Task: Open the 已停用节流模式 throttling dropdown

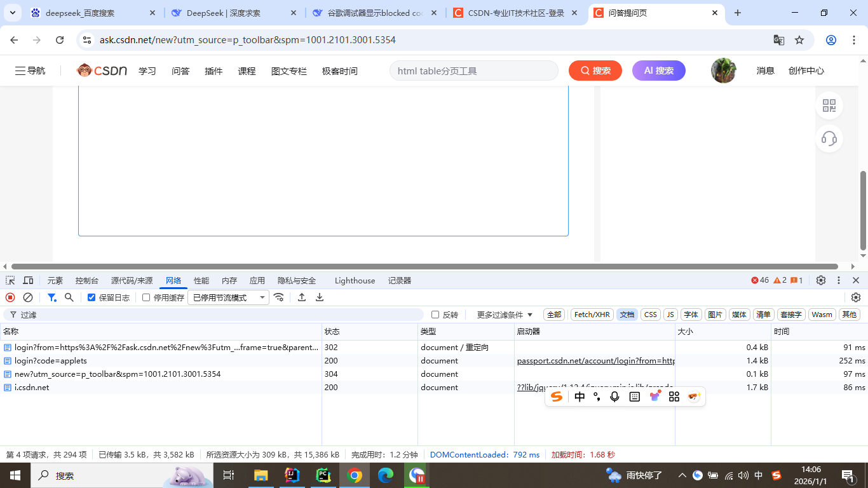Action: 228,297
